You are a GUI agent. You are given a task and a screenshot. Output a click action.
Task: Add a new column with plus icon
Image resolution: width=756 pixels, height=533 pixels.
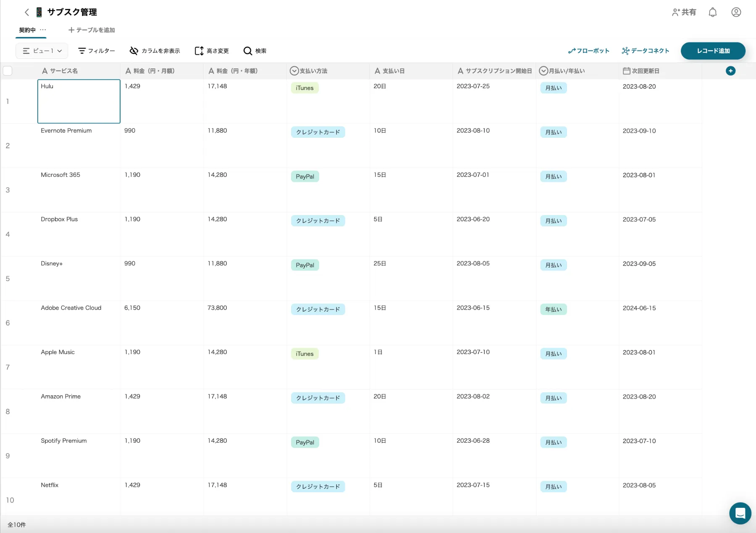[730, 71]
